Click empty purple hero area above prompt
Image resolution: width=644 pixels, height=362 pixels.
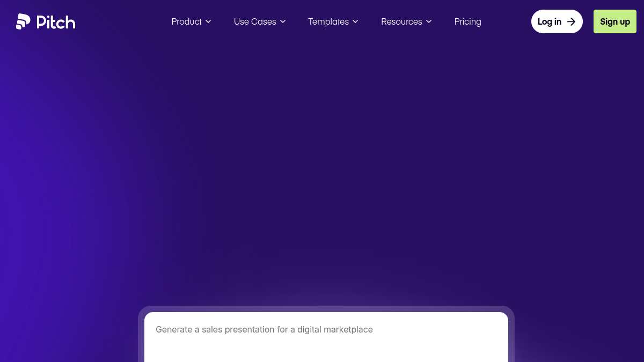point(322,161)
